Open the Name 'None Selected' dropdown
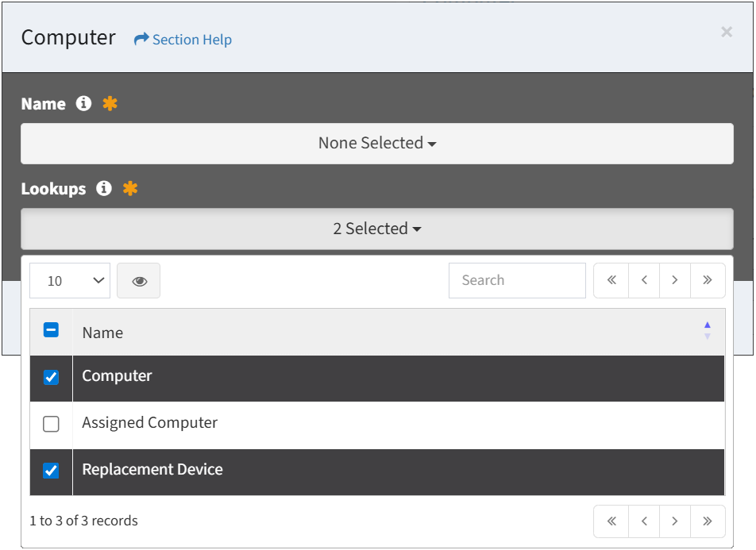 tap(377, 144)
